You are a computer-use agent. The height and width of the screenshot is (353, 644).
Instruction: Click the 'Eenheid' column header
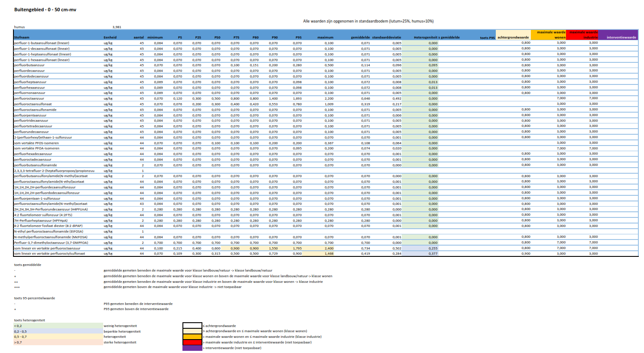tap(110, 38)
